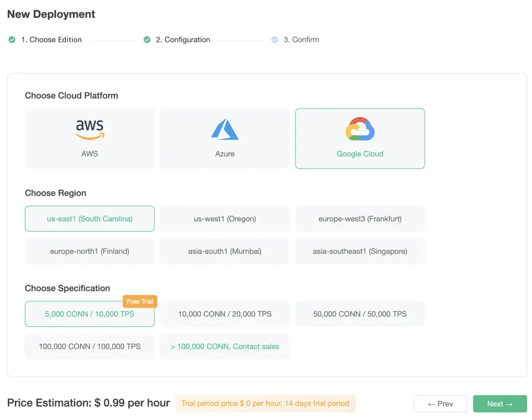
Task: Switch to the Choose Edition step
Action: click(51, 39)
